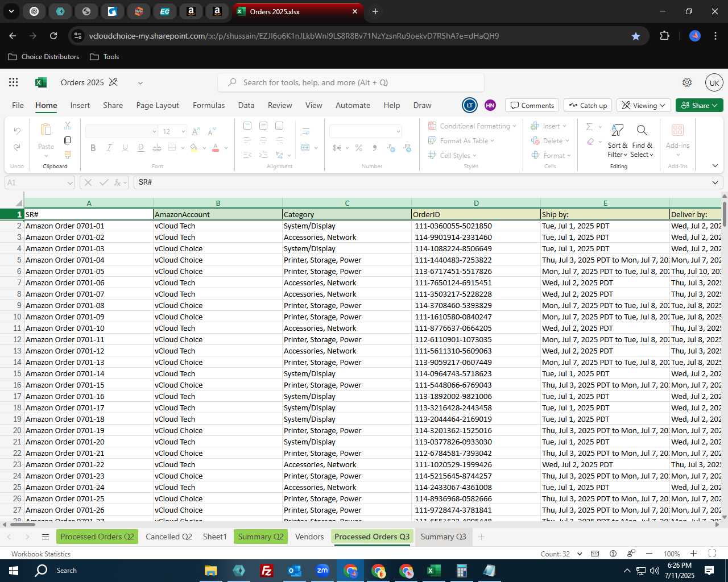This screenshot has height=582, width=728.
Task: Open the Microsoft 365 app launcher
Action: pyautogui.click(x=14, y=82)
